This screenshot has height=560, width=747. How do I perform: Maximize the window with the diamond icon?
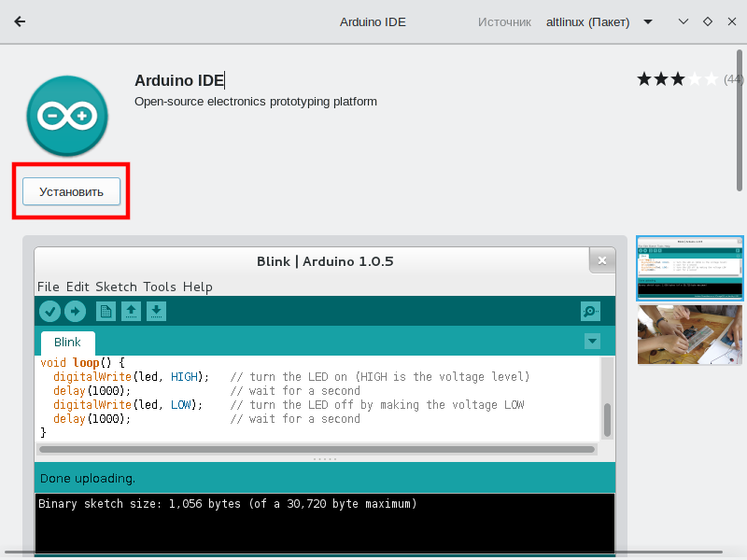pos(708,21)
